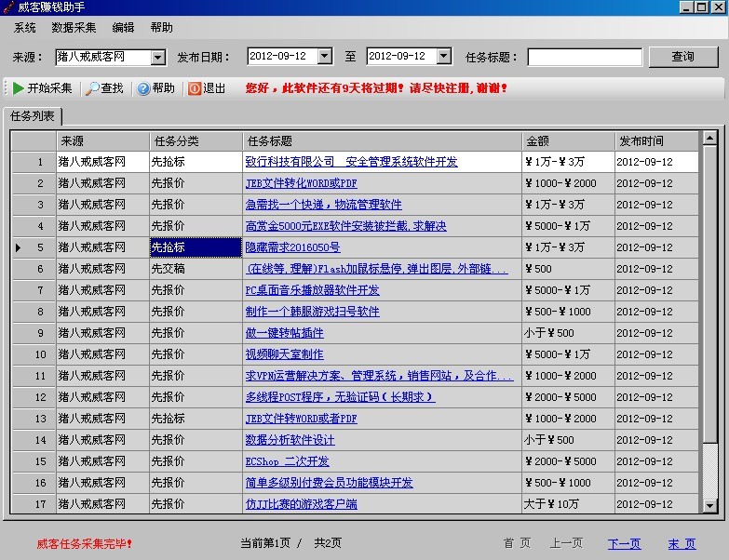The width and height of the screenshot is (729, 560).
Task: Click 首页 first page link
Action: point(517,543)
